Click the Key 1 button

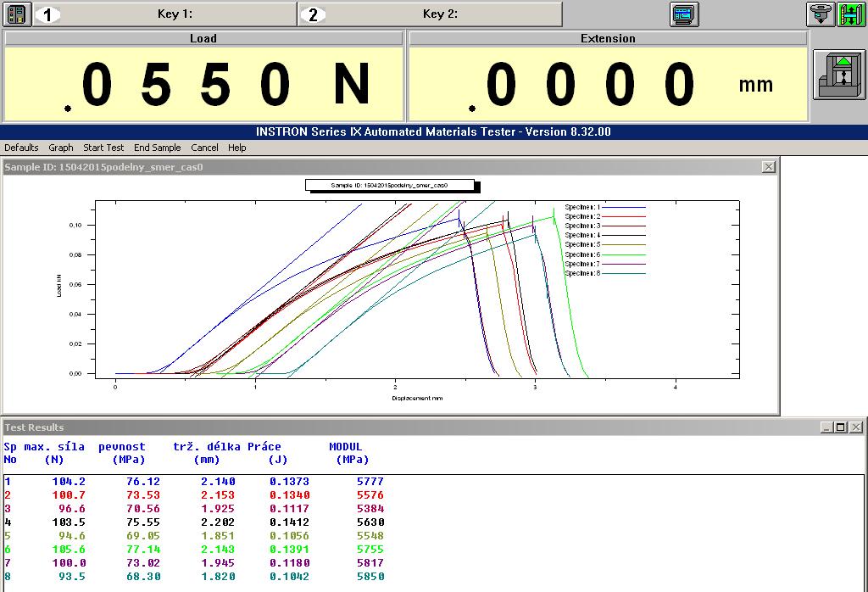pos(165,14)
